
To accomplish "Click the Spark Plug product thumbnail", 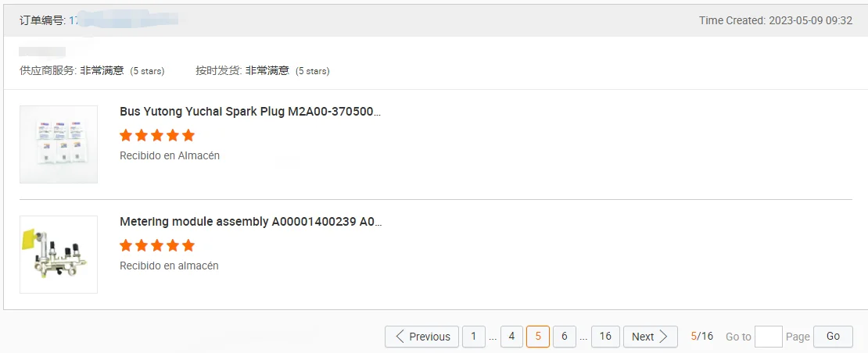I will click(59, 144).
